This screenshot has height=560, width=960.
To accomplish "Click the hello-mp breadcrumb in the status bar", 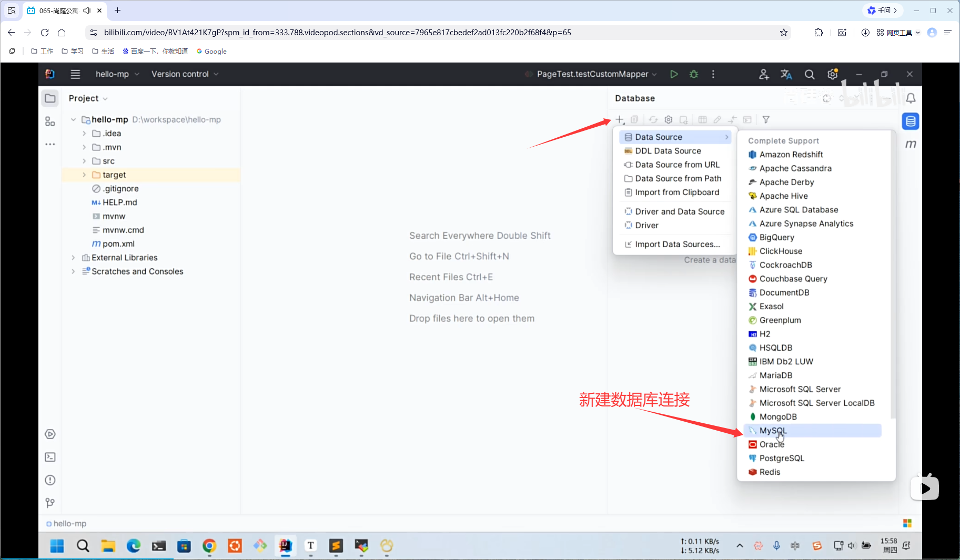I will 66,524.
